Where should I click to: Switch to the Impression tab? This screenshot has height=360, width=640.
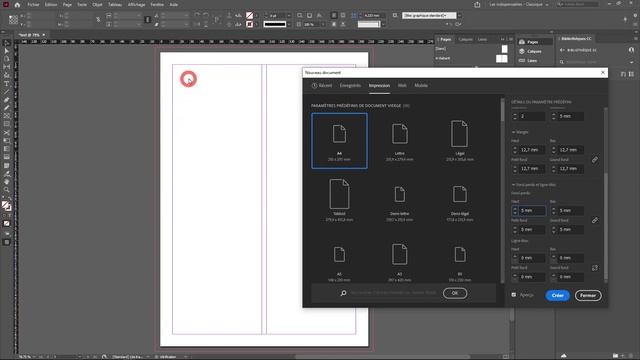click(x=379, y=86)
